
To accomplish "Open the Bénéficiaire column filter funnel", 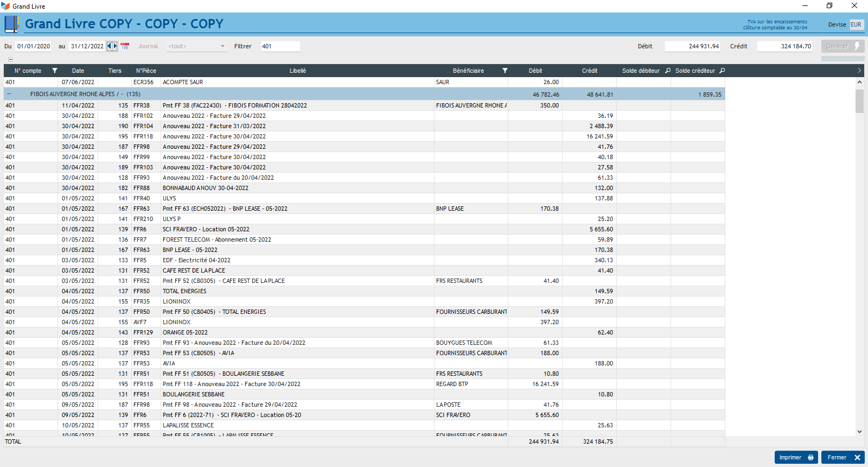I will point(505,71).
